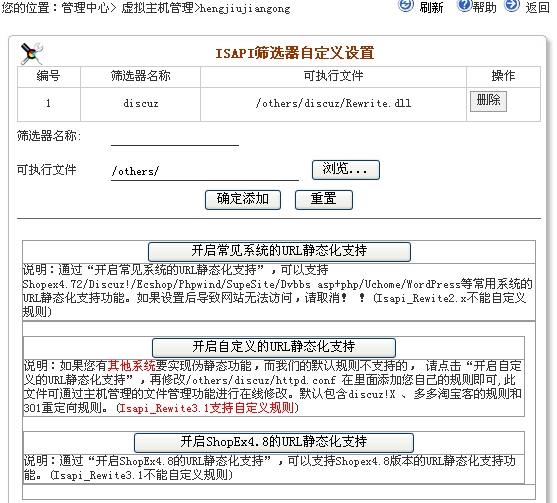Click the 返回 text link
The width and height of the screenshot is (557, 503).
click(x=537, y=7)
